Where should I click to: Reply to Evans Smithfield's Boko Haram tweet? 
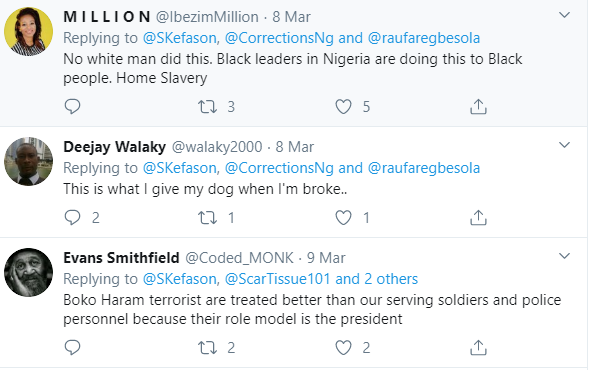[72, 347]
